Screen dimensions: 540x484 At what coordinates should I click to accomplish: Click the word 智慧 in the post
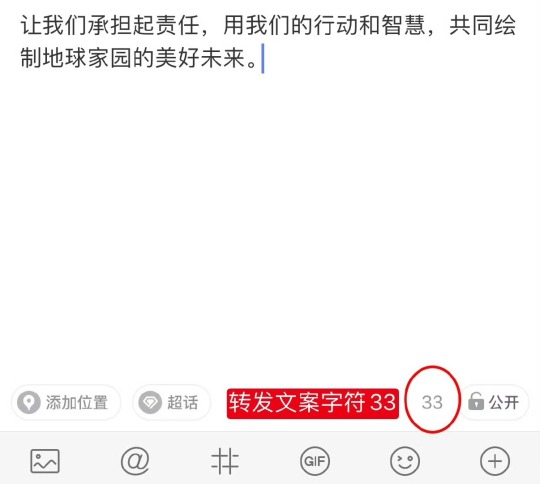coord(404,25)
